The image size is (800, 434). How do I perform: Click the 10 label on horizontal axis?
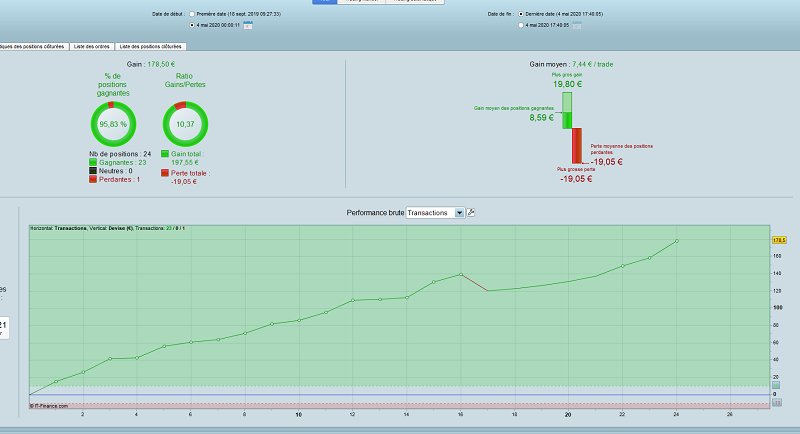(x=298, y=415)
